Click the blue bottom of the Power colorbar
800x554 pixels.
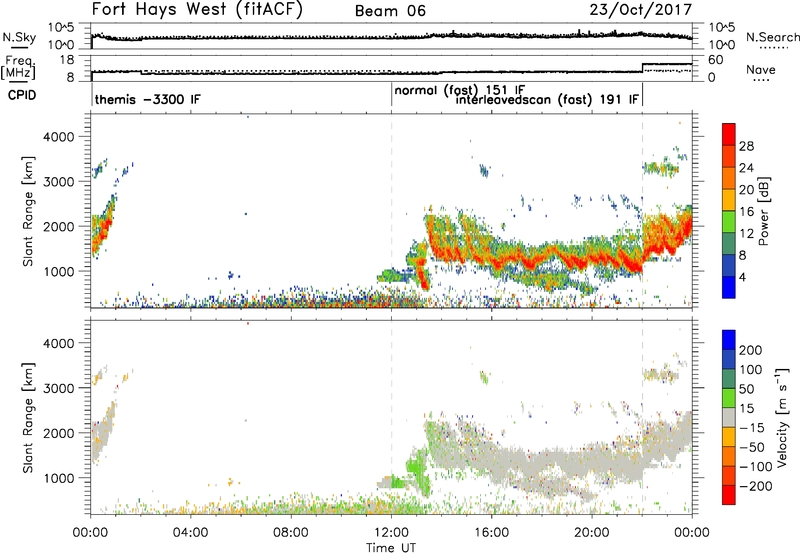pyautogui.click(x=729, y=287)
